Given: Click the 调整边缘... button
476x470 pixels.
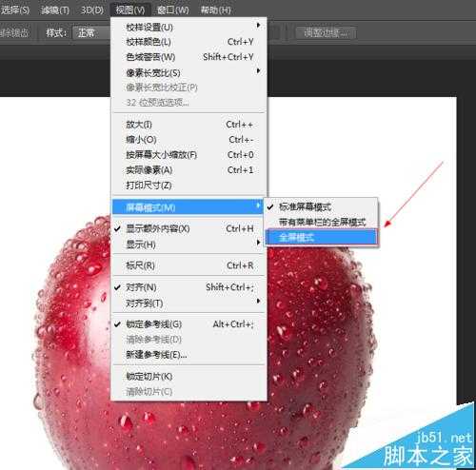Looking at the screenshot, I should pos(326,32).
